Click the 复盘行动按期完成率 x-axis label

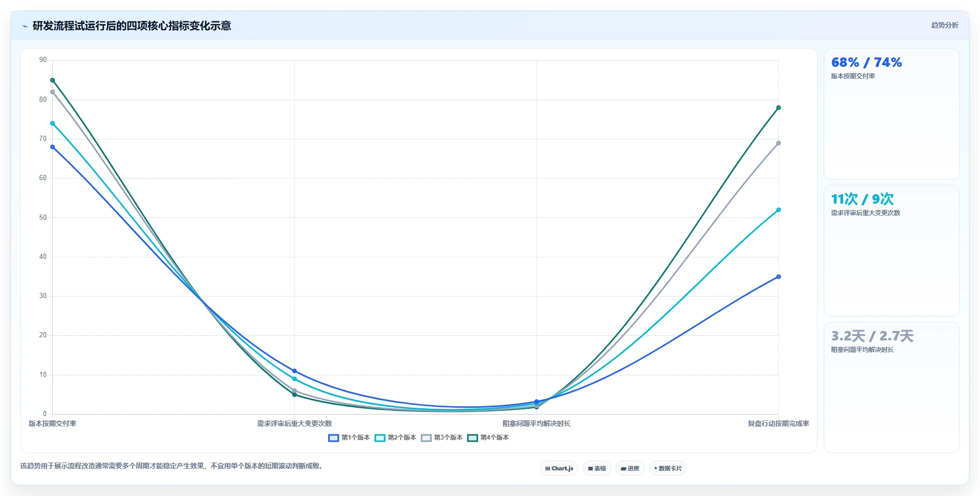778,424
